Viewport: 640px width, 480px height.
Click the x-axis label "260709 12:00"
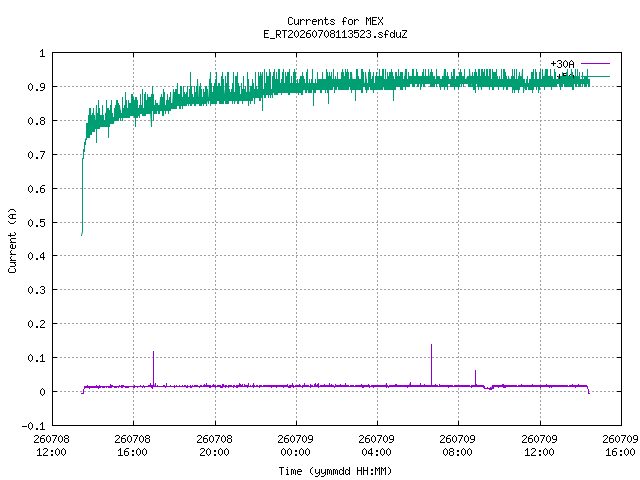pos(539,445)
